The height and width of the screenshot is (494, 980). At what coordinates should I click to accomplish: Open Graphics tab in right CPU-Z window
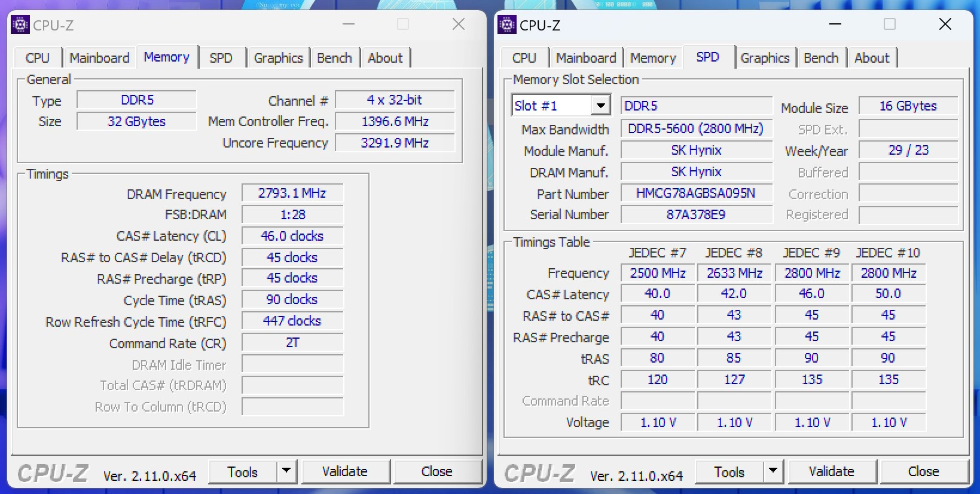765,58
